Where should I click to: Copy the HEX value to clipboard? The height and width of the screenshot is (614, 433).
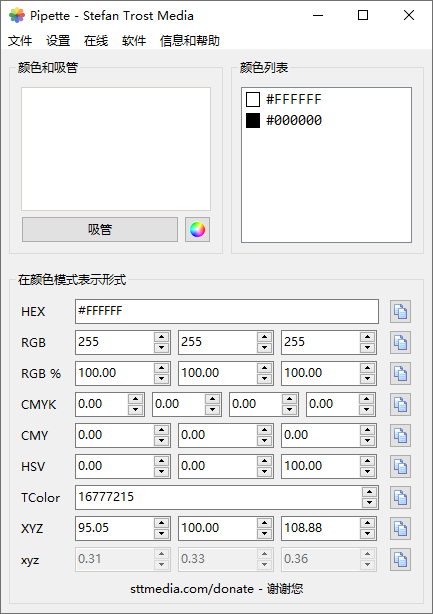point(400,312)
